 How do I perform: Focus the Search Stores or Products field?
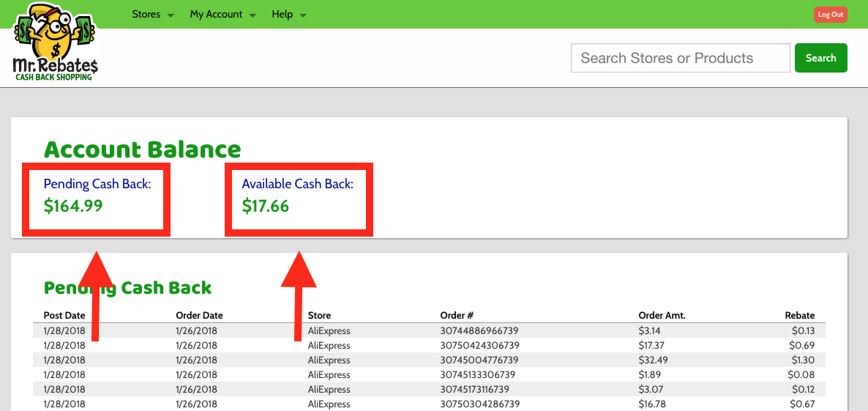(x=680, y=59)
